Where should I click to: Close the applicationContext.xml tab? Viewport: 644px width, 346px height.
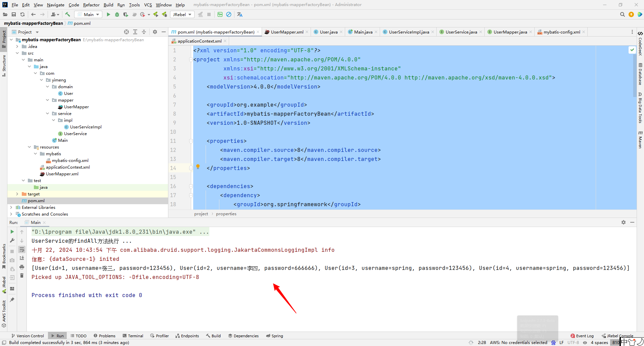pos(225,41)
